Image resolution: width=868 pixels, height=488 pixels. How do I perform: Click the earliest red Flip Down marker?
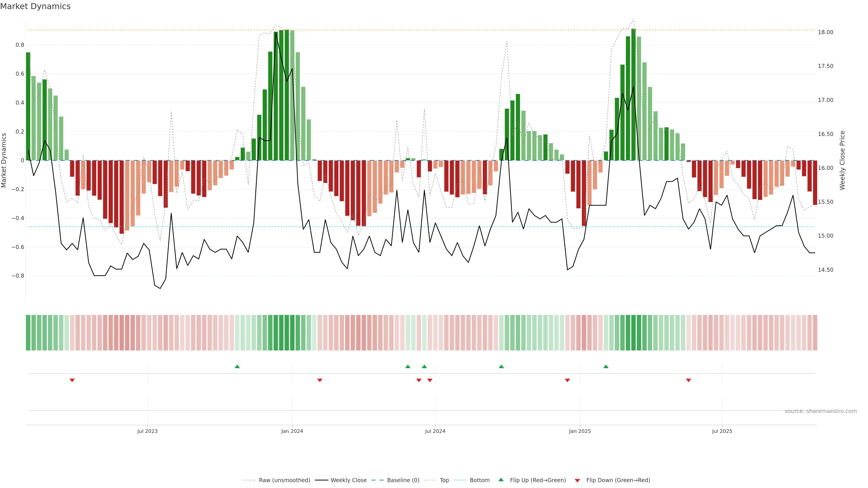pos(72,380)
